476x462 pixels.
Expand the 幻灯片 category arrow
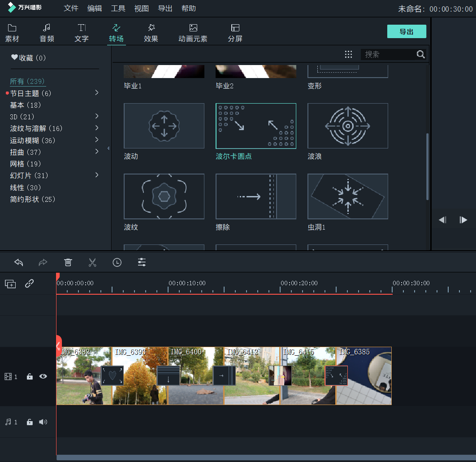97,175
